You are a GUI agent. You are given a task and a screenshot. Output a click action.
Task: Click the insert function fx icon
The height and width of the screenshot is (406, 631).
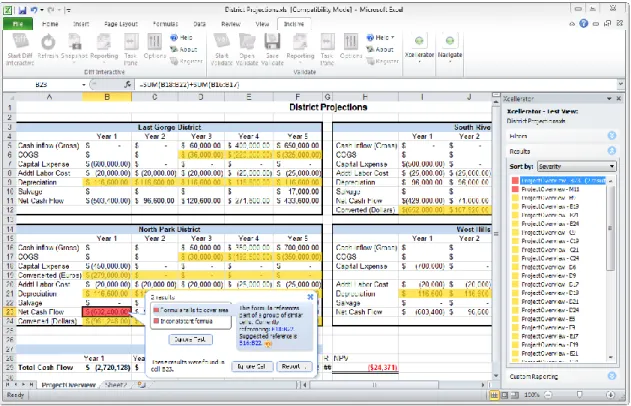pos(128,84)
